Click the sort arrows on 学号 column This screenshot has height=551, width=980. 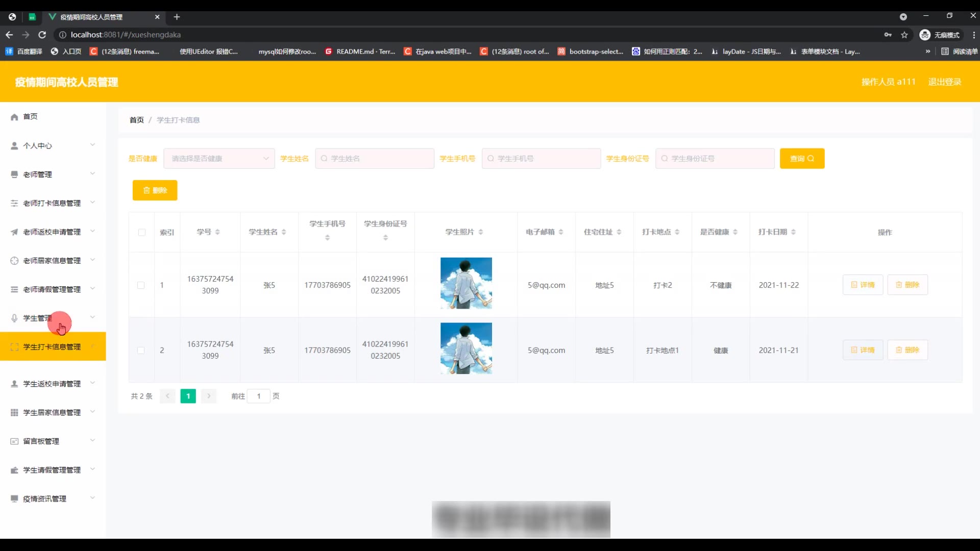pos(217,232)
